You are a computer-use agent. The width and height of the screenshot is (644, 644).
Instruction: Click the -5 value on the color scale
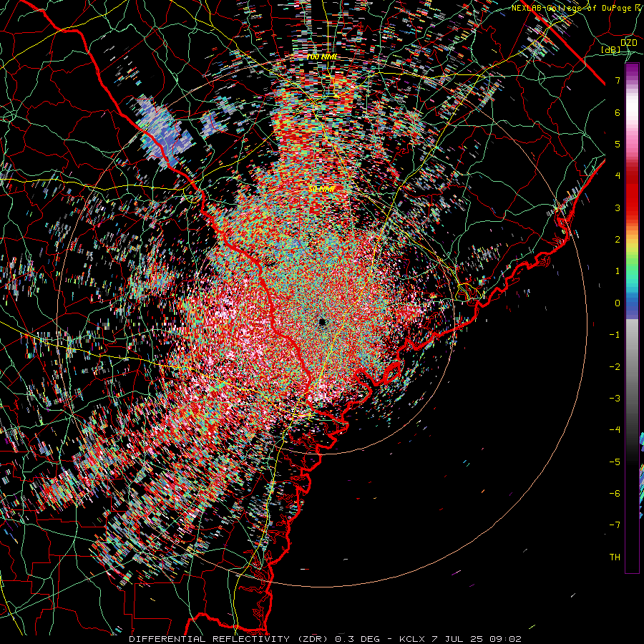(615, 462)
